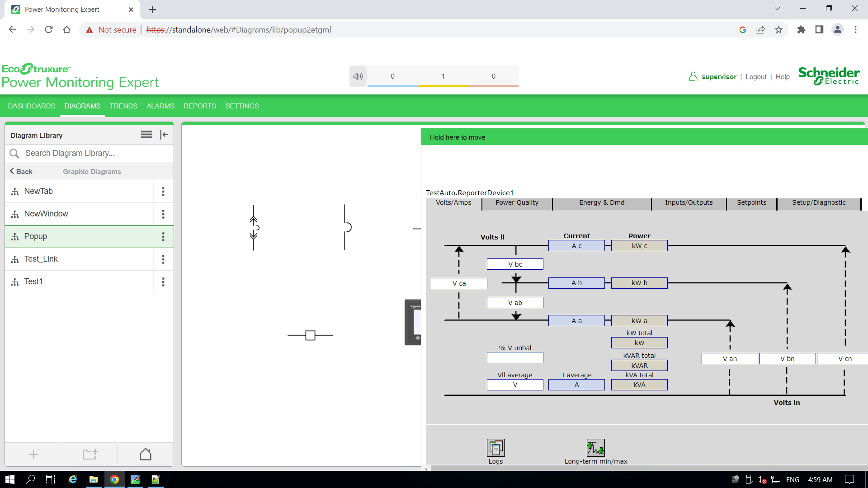Open the ALARMS section
Screen dimensions: 868x488
pyautogui.click(x=160, y=106)
